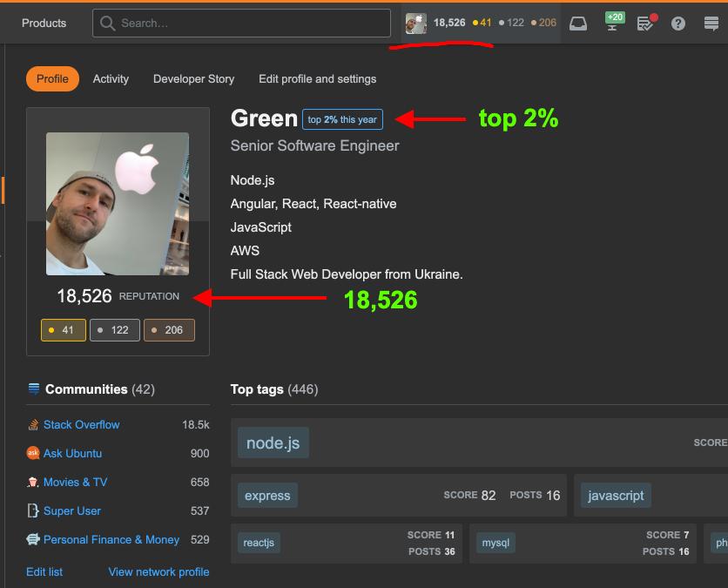
Task: Open the Ask Ubuntu community link
Action: 72,453
